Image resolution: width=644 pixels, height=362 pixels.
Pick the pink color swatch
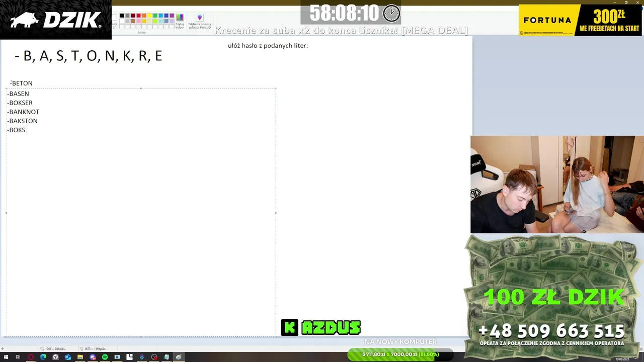click(138, 21)
